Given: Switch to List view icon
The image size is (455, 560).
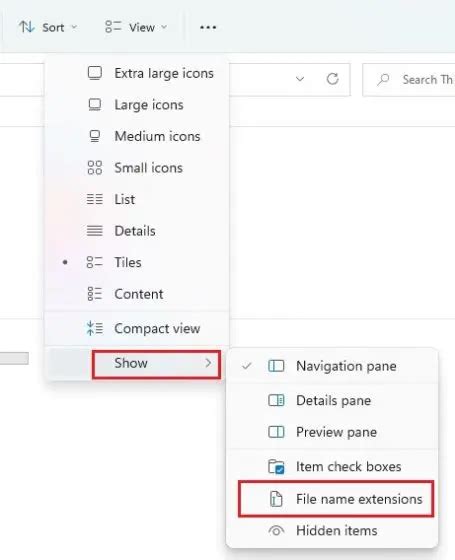Looking at the screenshot, I should [95, 199].
